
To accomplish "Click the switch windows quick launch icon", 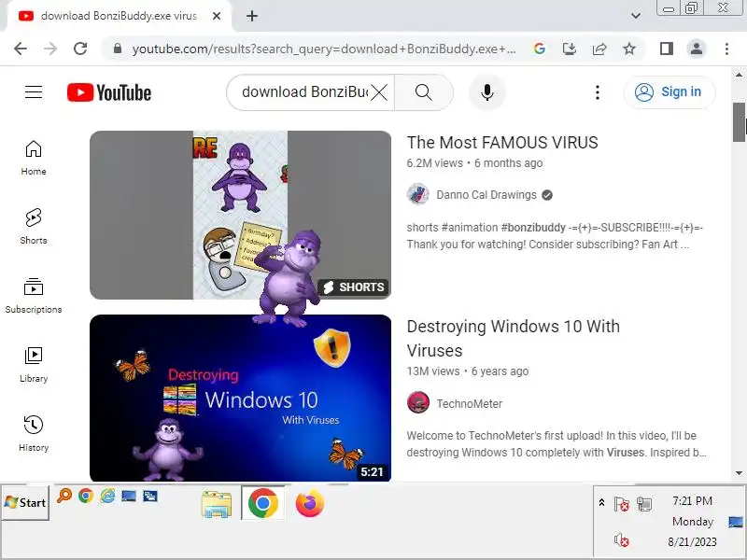I will click(x=150, y=496).
